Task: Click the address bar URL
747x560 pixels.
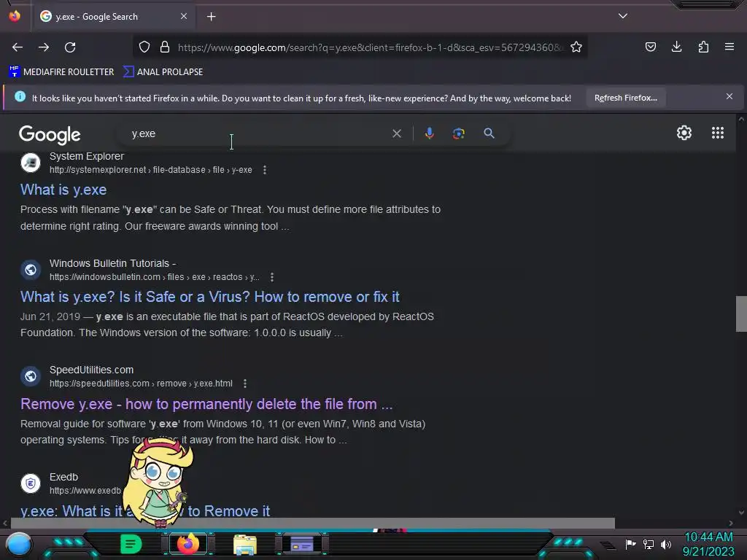Action: 369,47
